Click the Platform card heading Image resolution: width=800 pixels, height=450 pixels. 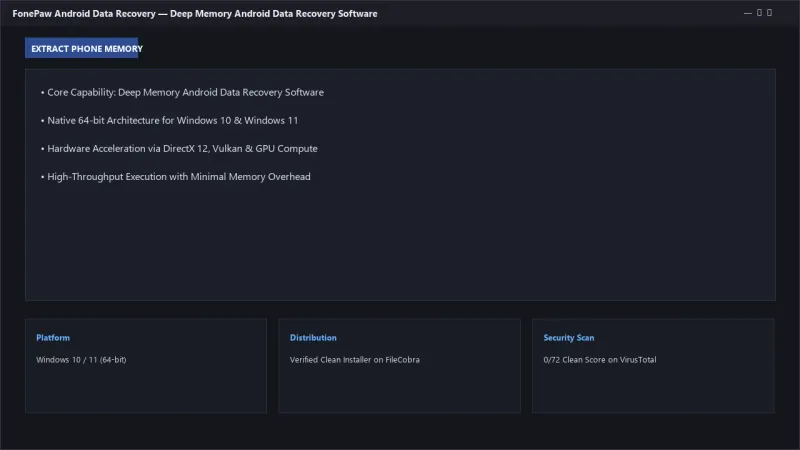point(53,338)
